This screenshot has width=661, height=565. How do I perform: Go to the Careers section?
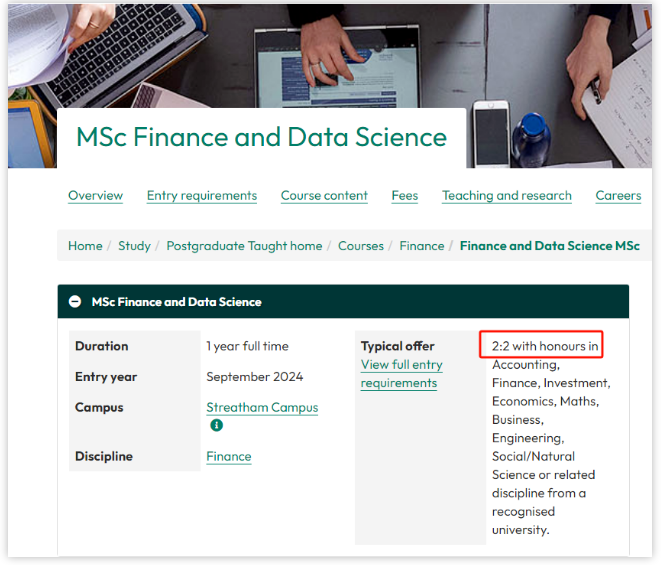tap(618, 196)
